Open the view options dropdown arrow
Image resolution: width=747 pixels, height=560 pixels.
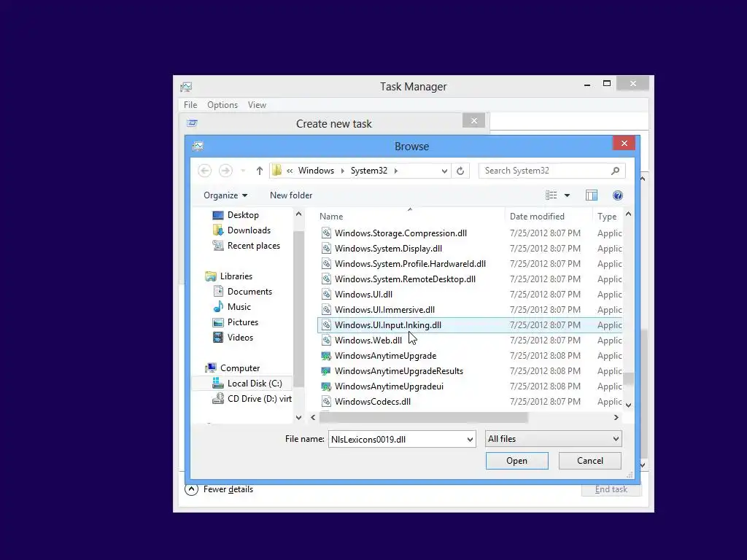567,195
